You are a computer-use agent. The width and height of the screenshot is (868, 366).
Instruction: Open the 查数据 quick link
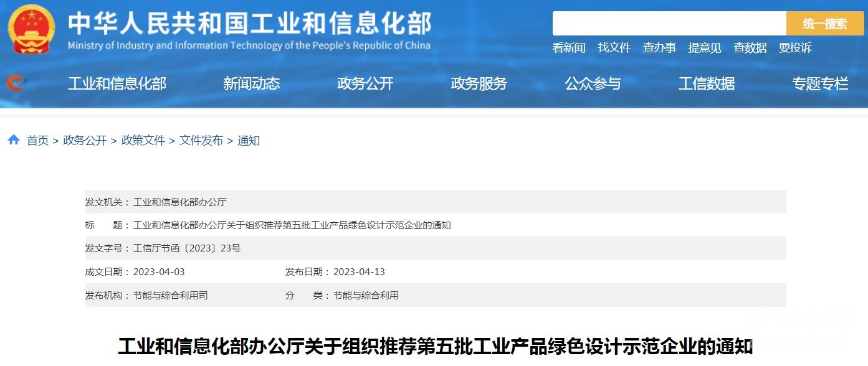click(750, 48)
